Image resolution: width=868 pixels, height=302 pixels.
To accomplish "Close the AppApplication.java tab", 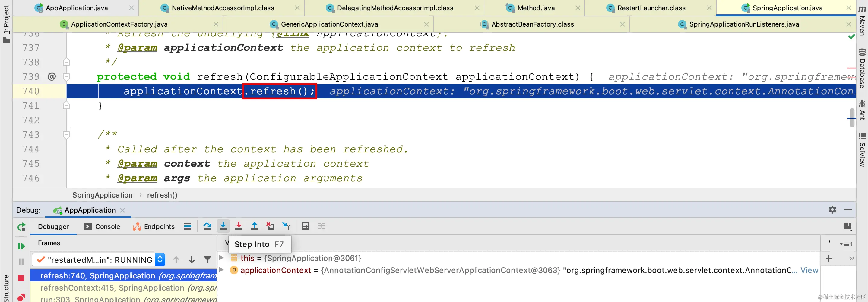I will click(131, 8).
